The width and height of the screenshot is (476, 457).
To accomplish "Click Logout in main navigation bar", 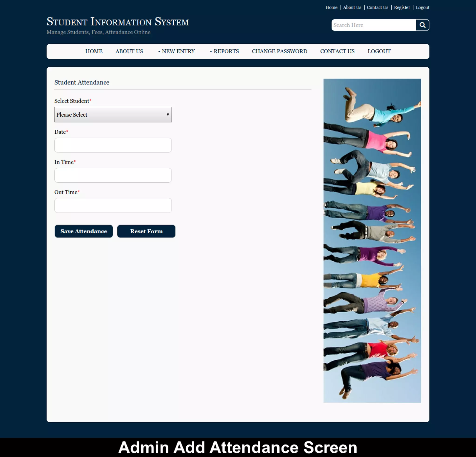I will pos(379,52).
